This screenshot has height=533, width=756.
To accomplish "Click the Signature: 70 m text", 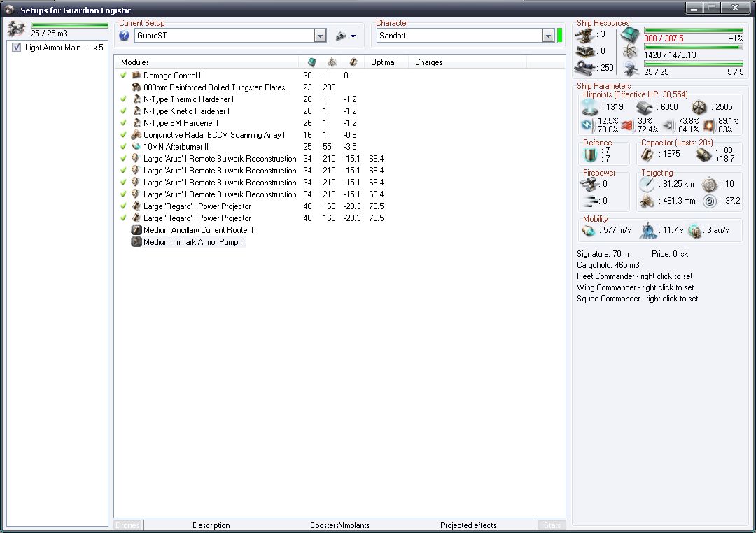I will tap(603, 254).
